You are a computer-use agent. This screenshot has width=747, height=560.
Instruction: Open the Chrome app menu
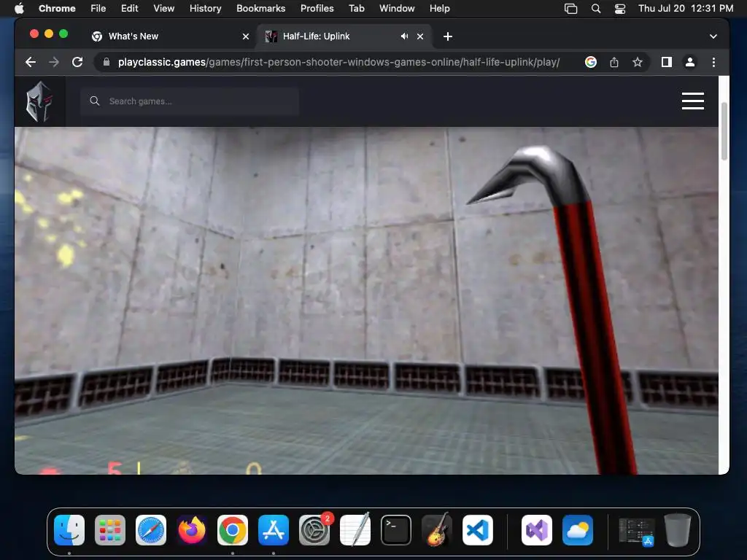click(57, 8)
